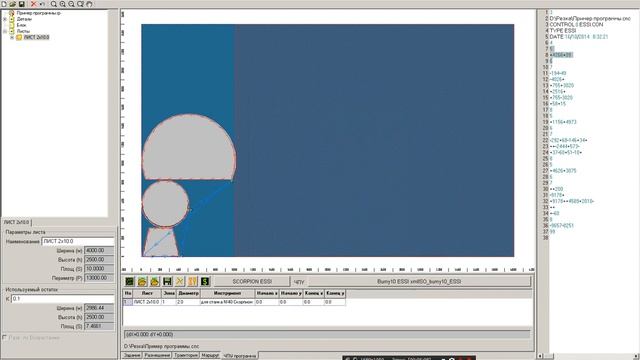Viewport: 640px width, 360px height.
Task: Click the Периметр field showing 13000.00
Action: [99, 278]
